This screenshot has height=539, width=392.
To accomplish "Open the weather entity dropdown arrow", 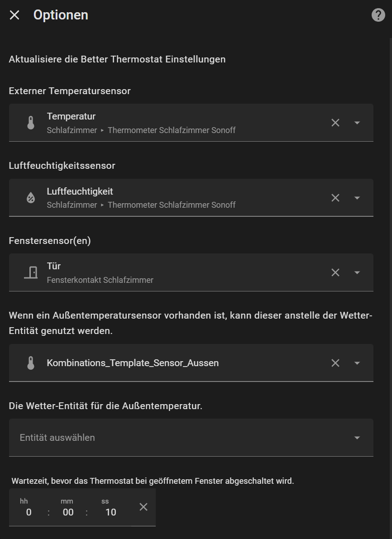I will click(357, 438).
